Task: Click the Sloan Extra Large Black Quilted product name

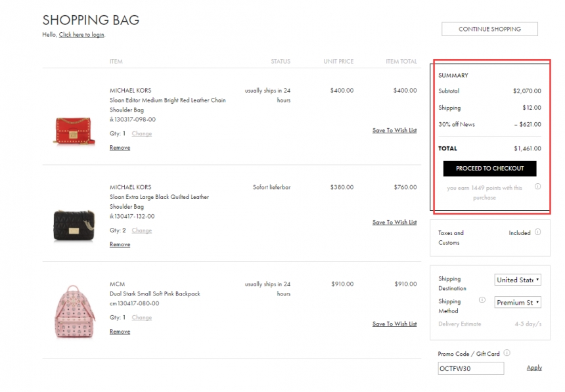Action: coord(159,202)
